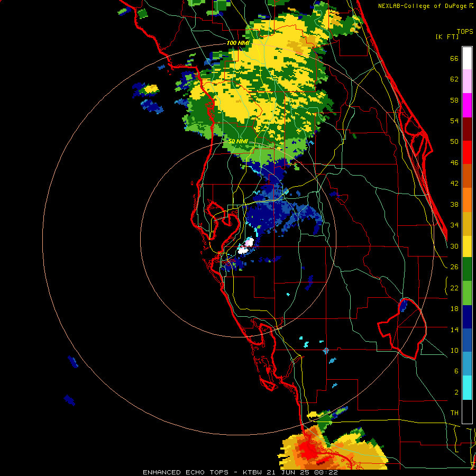Screen dimensions: 476x476
Task: Click the NEXLAB-College of DuPage watermark text
Action: tap(425, 6)
